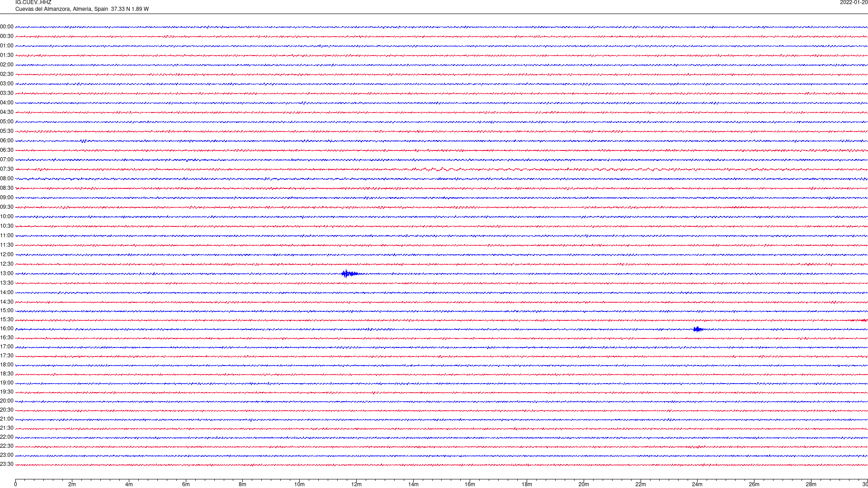Click the 01:00 row time label
The width and height of the screenshot is (868, 488).
pyautogui.click(x=7, y=46)
